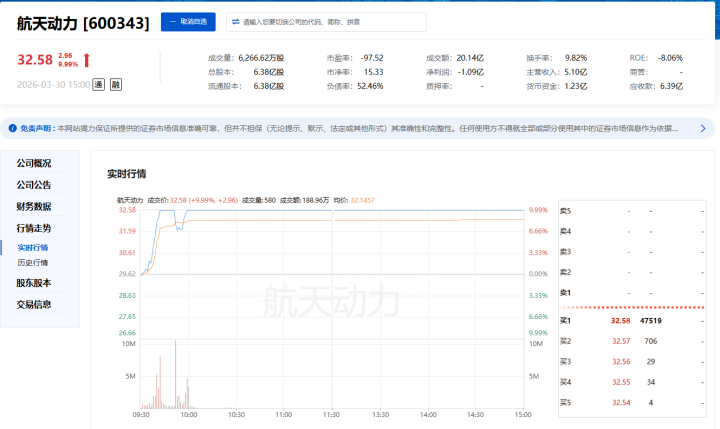Click the 航天动力 [600343] title
The height and width of the screenshot is (429, 720).
tap(83, 23)
